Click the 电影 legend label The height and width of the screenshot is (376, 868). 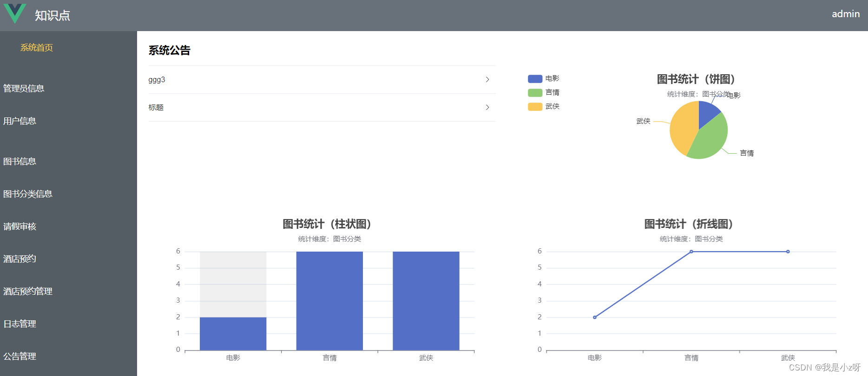pos(552,78)
